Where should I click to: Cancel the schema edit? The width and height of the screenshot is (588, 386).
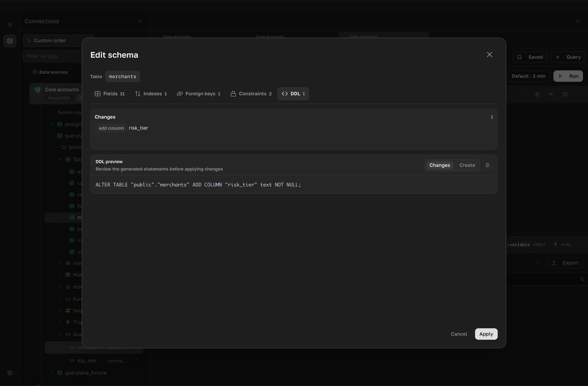coord(459,334)
